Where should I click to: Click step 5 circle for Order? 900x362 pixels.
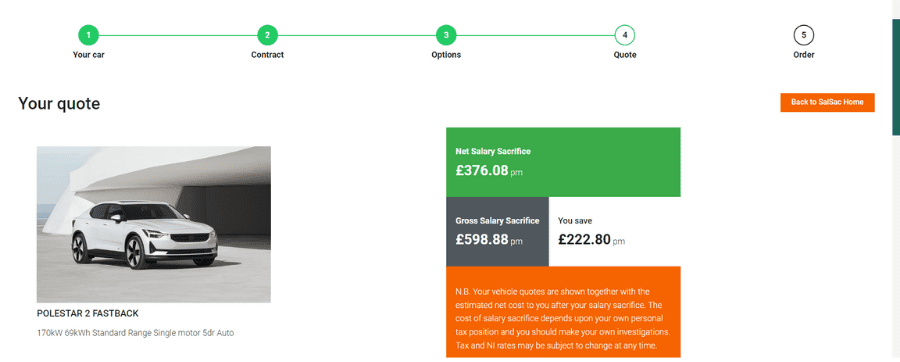coord(804,35)
